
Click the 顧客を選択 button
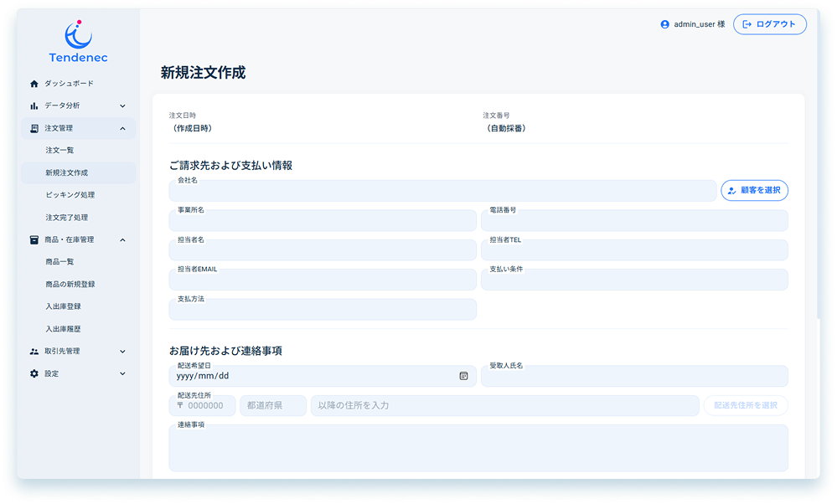point(754,191)
